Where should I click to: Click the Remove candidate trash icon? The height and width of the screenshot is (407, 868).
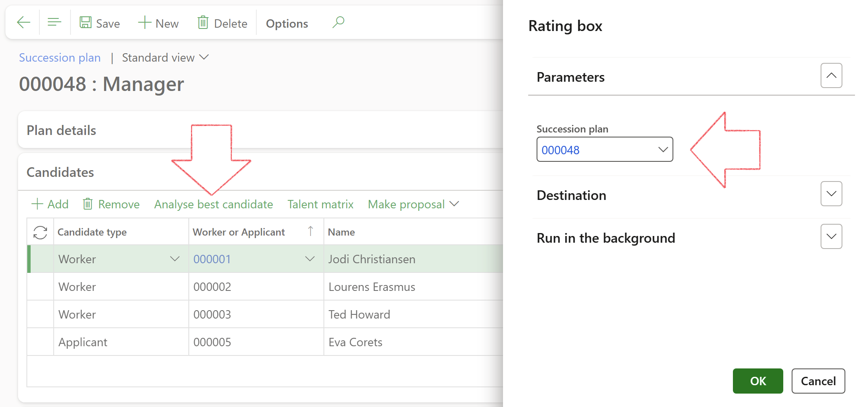click(88, 204)
